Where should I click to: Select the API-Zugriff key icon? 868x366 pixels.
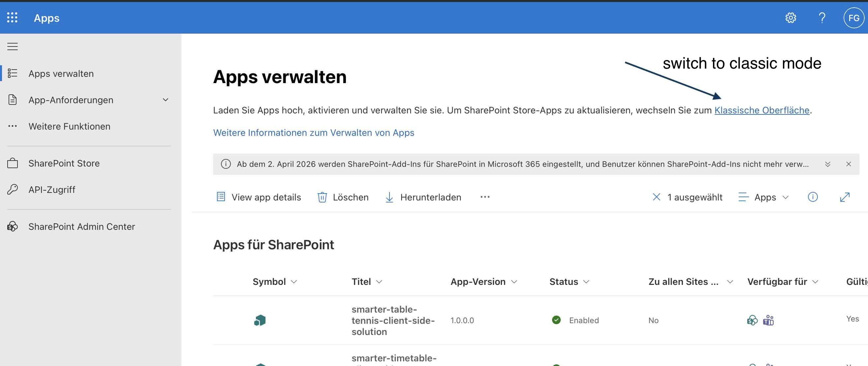tap(13, 189)
